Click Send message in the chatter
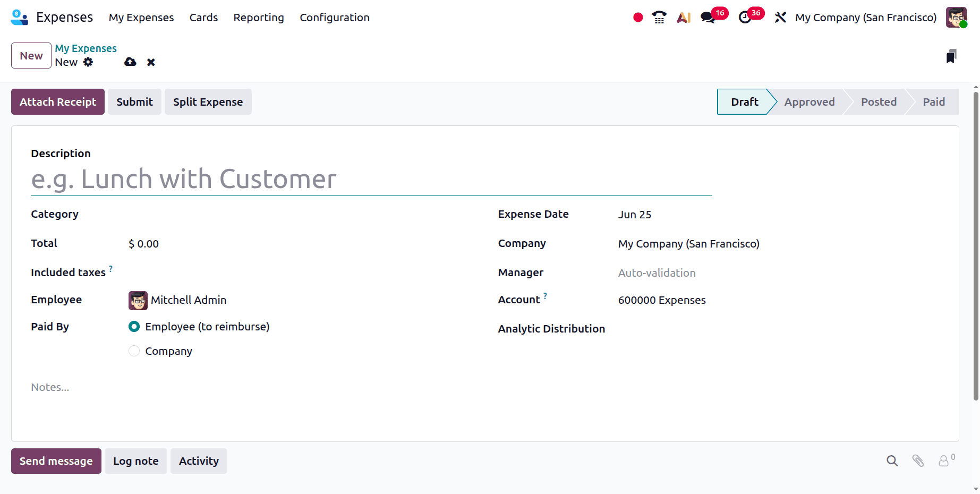 tap(56, 461)
